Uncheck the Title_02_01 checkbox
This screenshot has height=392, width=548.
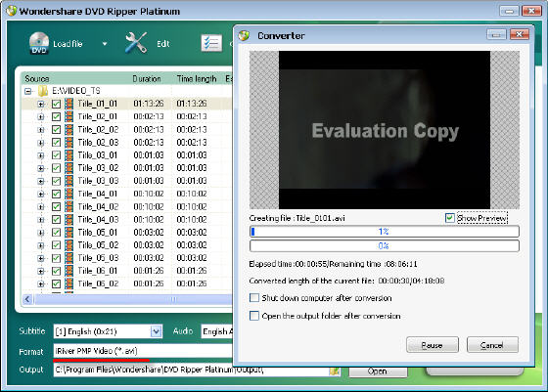pos(56,116)
